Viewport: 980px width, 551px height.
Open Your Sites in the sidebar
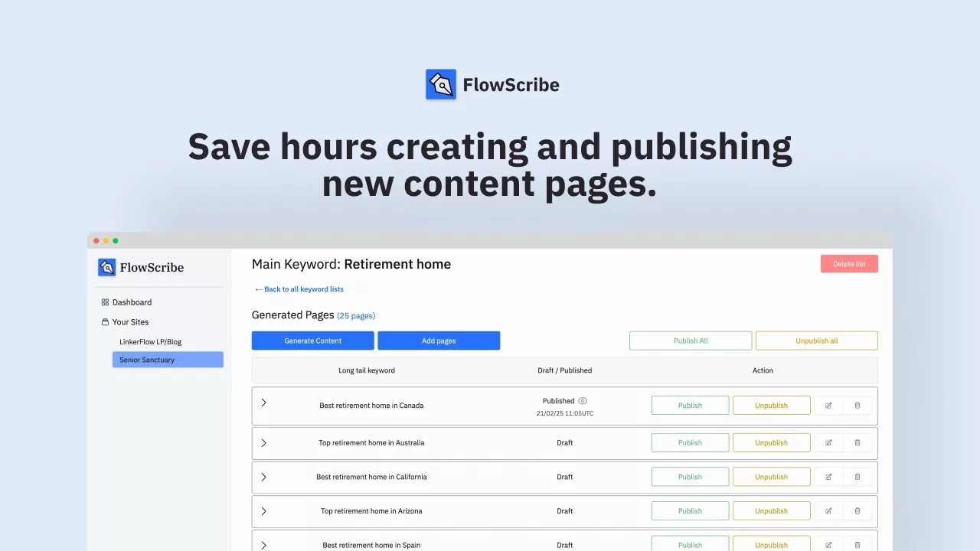(x=130, y=322)
